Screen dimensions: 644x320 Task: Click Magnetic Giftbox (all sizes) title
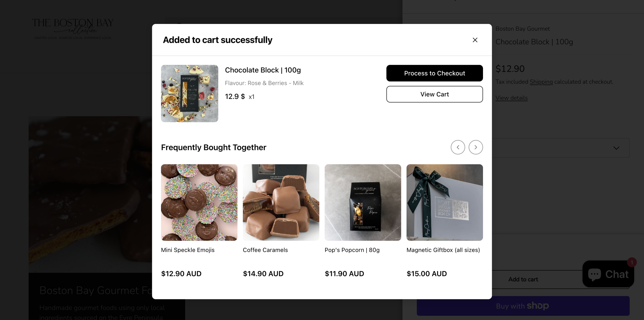pyautogui.click(x=443, y=250)
